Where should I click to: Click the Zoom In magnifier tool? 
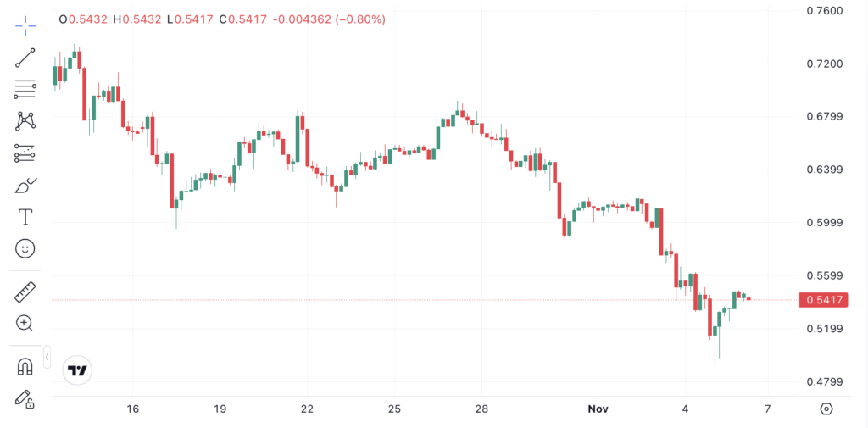click(25, 323)
